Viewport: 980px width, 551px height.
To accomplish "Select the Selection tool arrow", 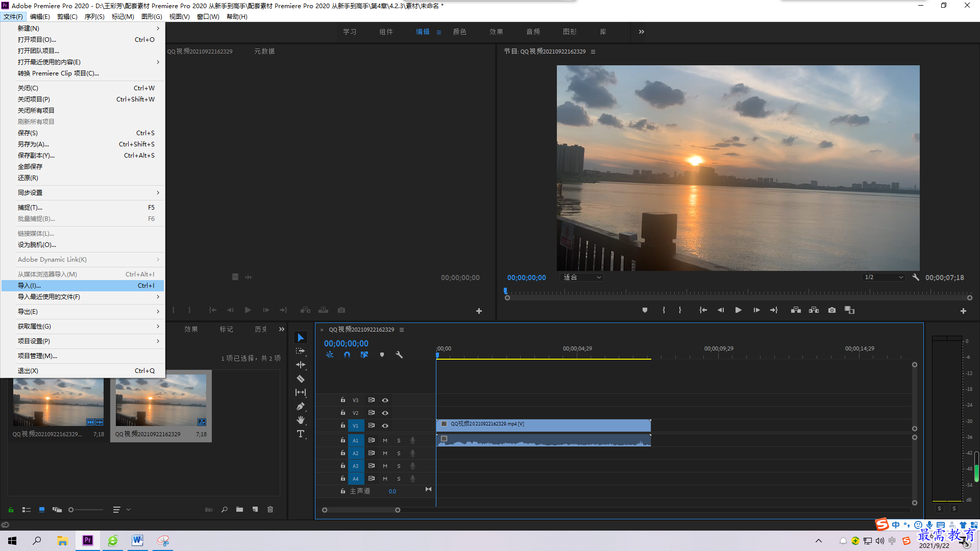I will 301,338.
